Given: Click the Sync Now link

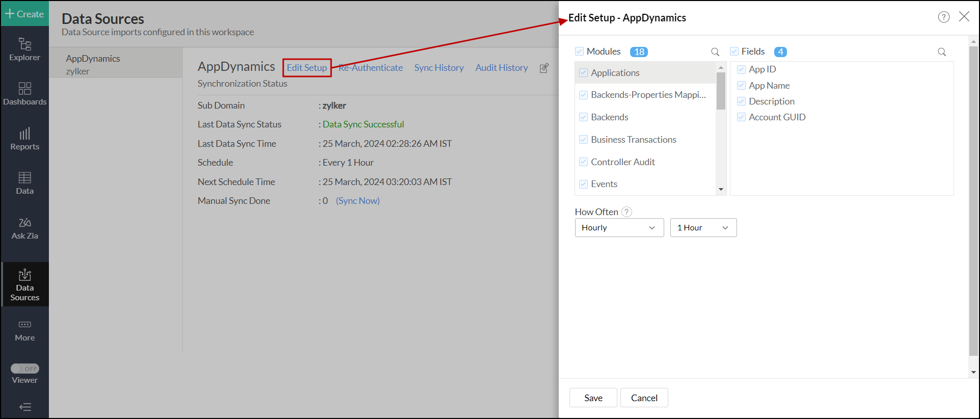Looking at the screenshot, I should click(x=358, y=201).
